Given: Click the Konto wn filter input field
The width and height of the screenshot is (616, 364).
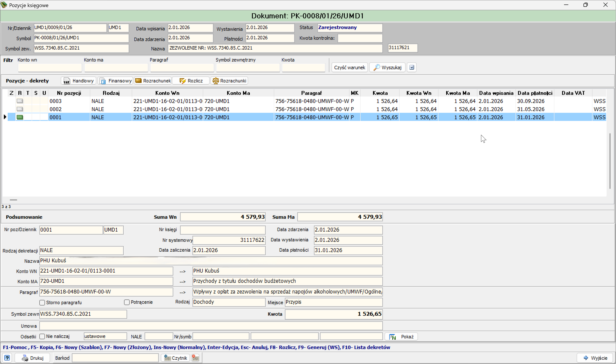Looking at the screenshot, I should (x=50, y=68).
